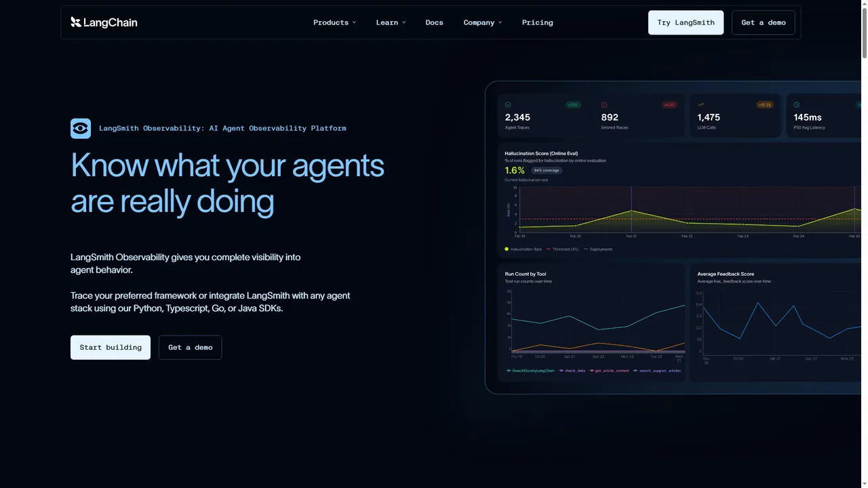This screenshot has height=488, width=868.
Task: Click the page vertical scrollbar thumb
Action: pos(864,33)
